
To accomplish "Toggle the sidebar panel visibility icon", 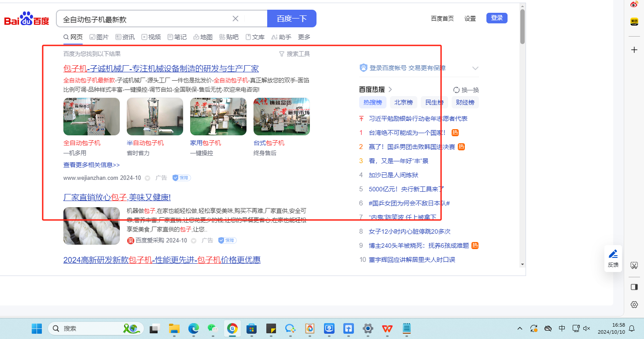I will pos(634,287).
